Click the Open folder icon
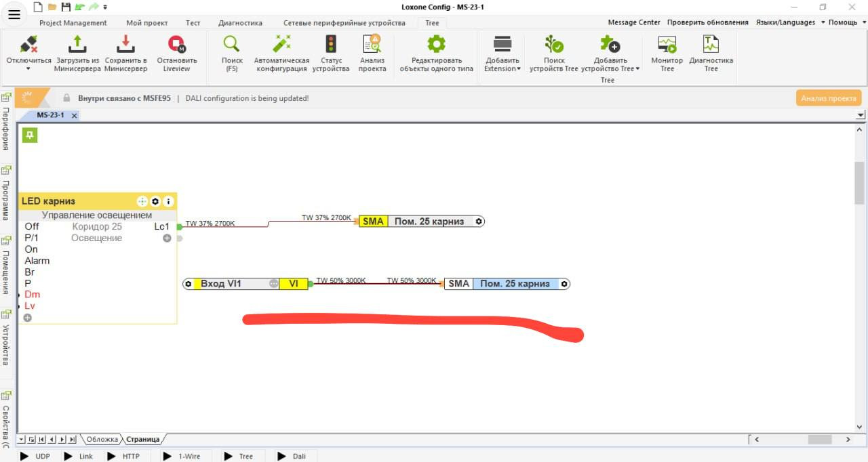 pos(52,7)
